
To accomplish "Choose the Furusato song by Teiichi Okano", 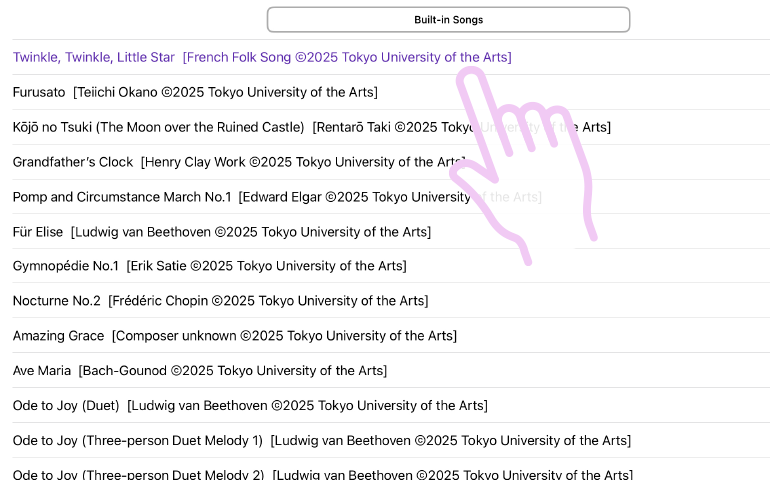I will pyautogui.click(x=391, y=92).
